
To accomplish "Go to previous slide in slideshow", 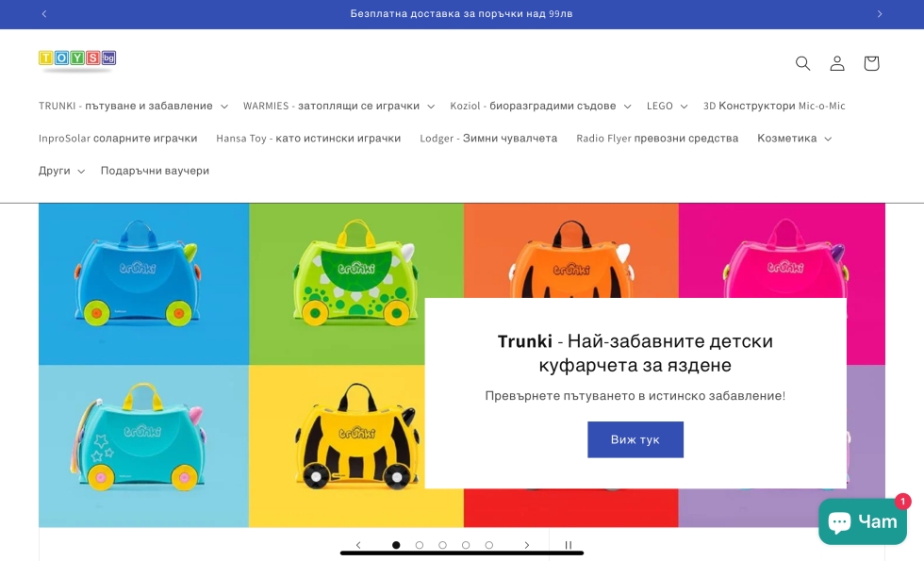I will click(x=358, y=545).
